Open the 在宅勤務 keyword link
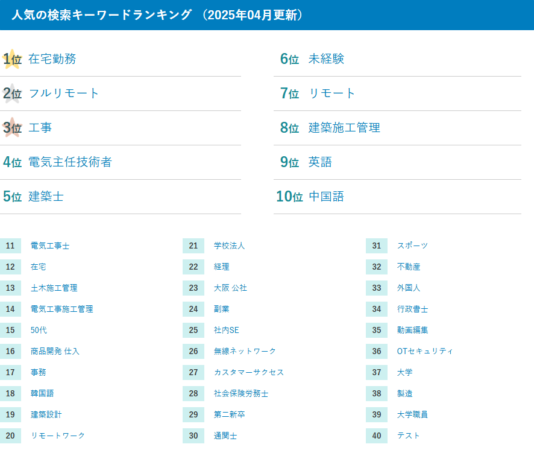The image size is (534, 450). (52, 59)
